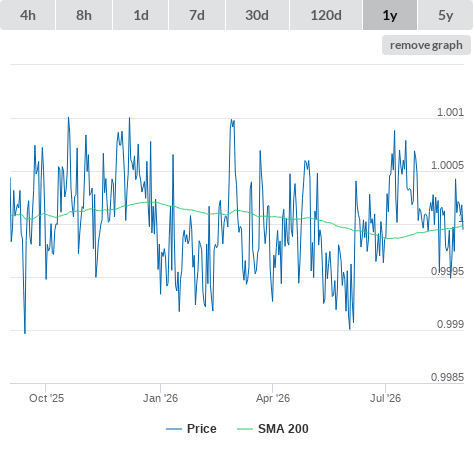Click the blue Price legend line marker
This screenshot has height=455, width=474.
174,429
